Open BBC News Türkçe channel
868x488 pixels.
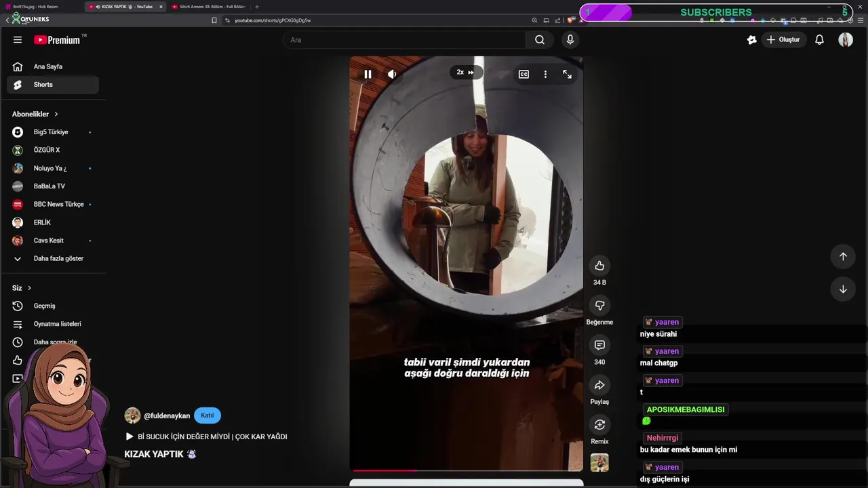click(53, 204)
